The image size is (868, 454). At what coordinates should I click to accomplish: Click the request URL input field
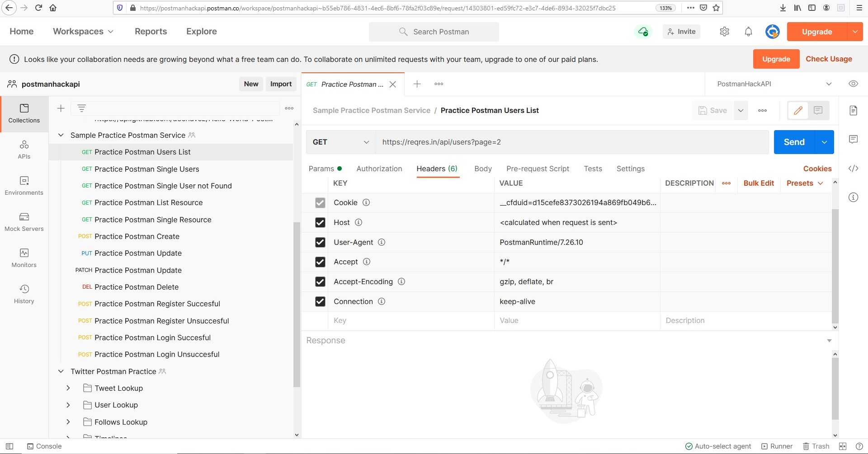pyautogui.click(x=572, y=142)
